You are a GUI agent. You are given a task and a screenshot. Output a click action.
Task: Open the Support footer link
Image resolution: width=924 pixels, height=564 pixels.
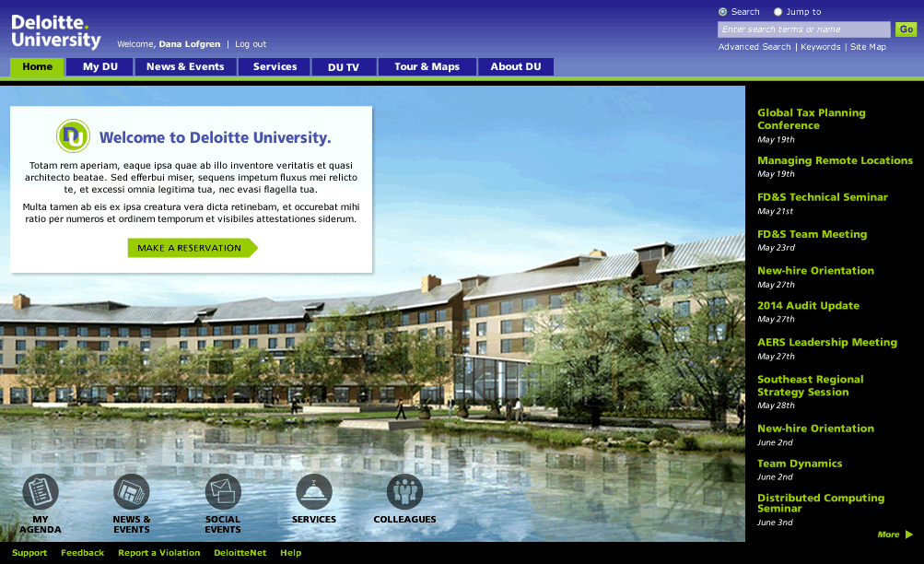click(29, 553)
